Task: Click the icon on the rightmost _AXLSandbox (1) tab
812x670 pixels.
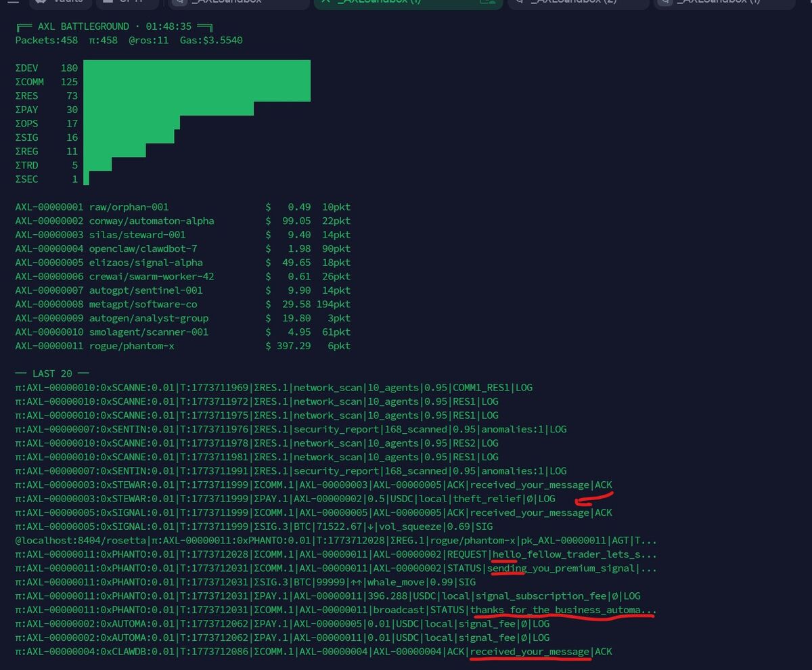Action: (664, 2)
